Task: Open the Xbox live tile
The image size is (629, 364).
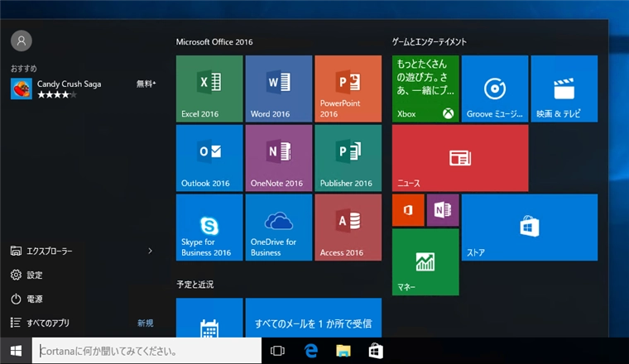Action: 425,89
